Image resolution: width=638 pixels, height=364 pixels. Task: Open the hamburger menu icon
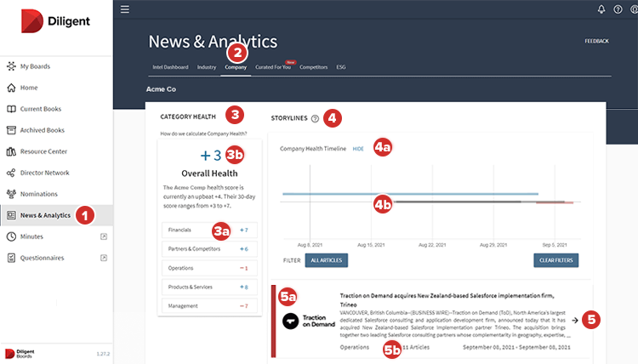(125, 9)
